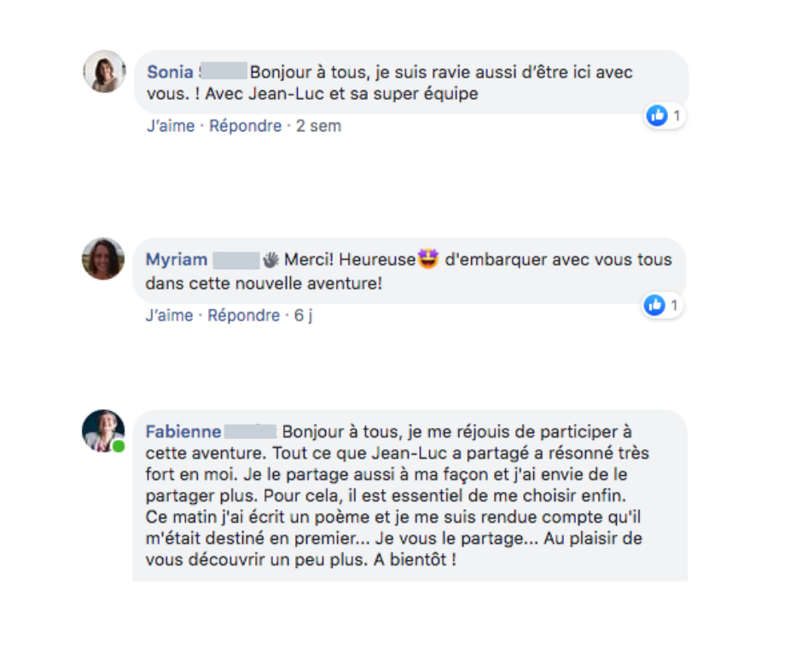Viewport: 802px width, 672px height.
Task: Reply to Sonia's comment via Répondre
Action: tap(246, 126)
